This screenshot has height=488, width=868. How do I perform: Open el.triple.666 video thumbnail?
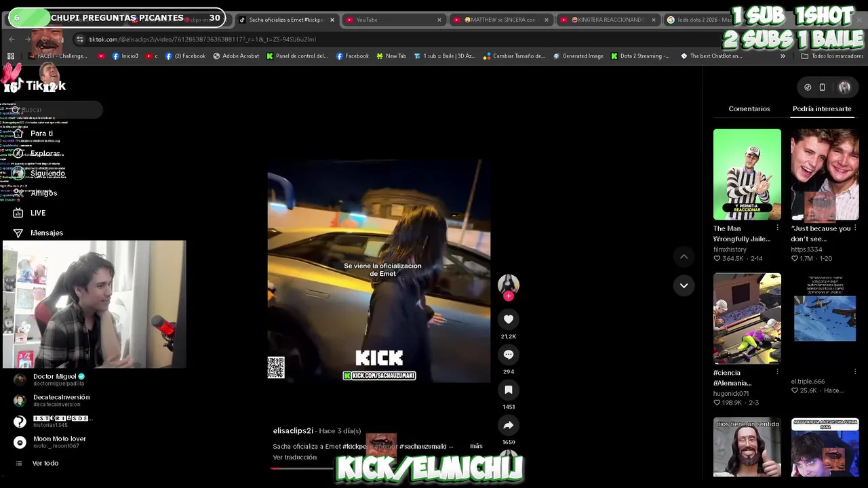[x=825, y=319]
